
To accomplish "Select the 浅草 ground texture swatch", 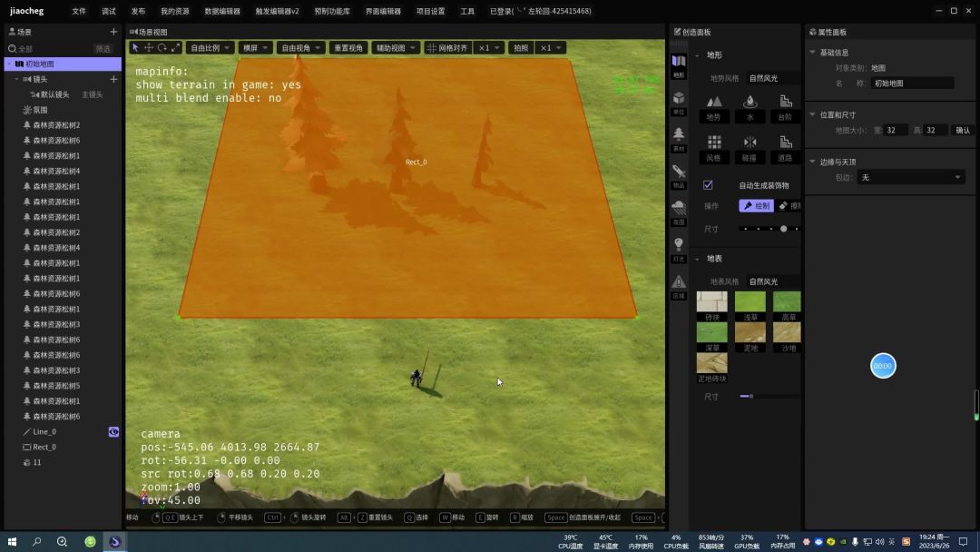I will (x=750, y=306).
